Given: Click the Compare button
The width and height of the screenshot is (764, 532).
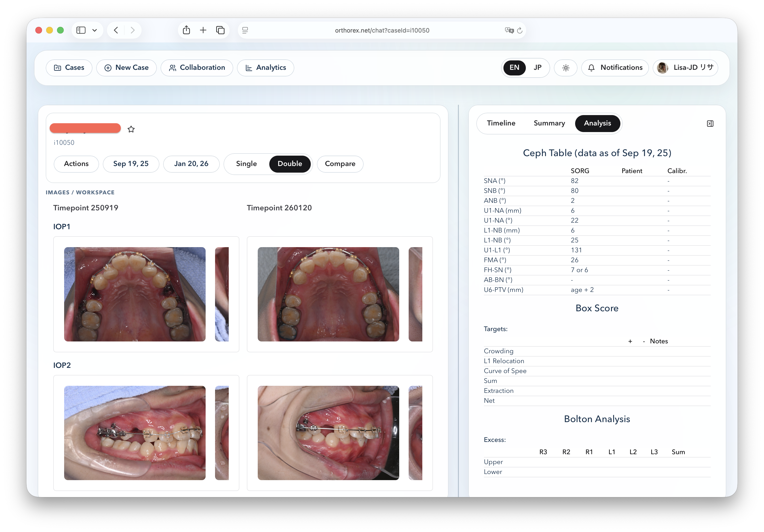Looking at the screenshot, I should (x=340, y=164).
